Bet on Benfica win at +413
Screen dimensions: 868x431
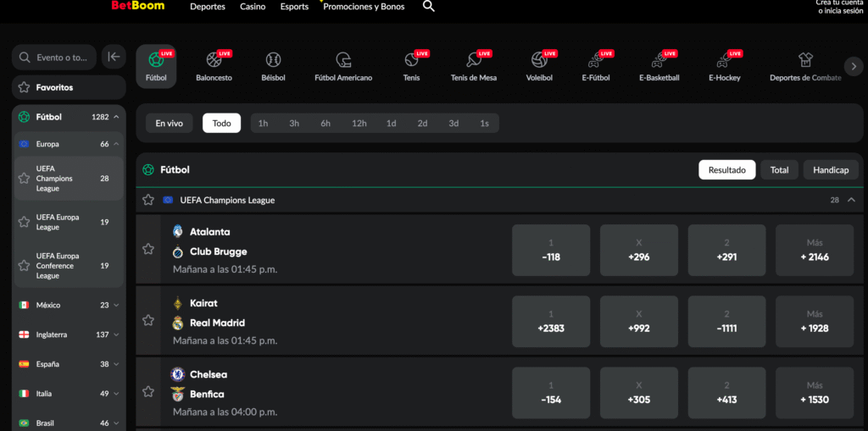point(726,393)
